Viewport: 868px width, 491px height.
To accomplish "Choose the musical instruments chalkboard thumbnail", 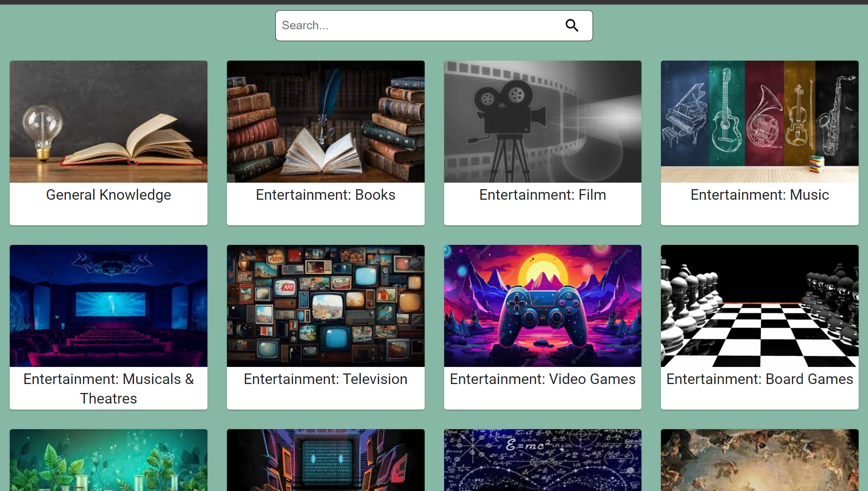I will [759, 122].
